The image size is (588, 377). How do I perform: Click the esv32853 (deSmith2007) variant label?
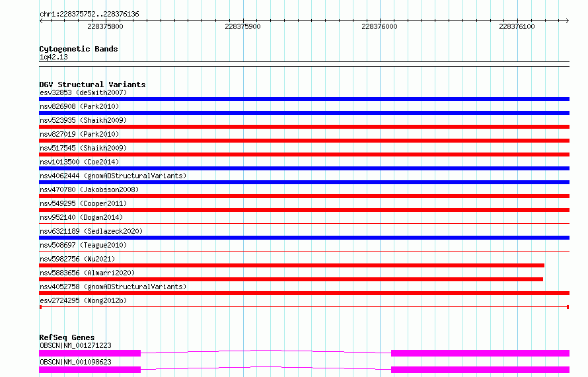point(83,92)
